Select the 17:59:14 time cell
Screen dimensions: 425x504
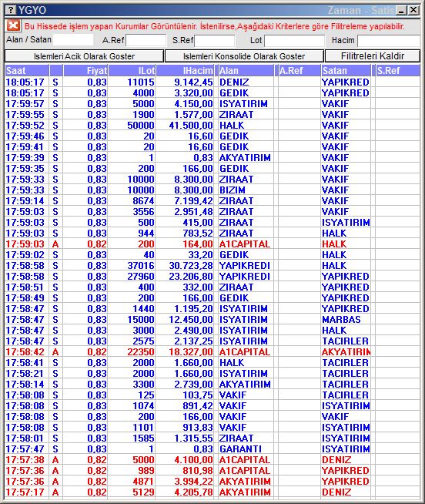point(25,201)
